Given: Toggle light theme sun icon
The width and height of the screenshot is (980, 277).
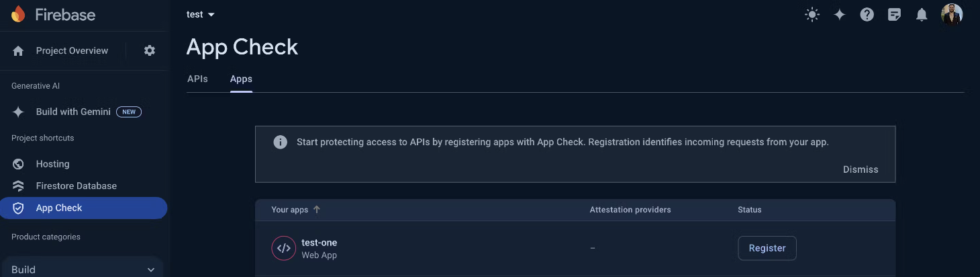Looking at the screenshot, I should tap(812, 14).
